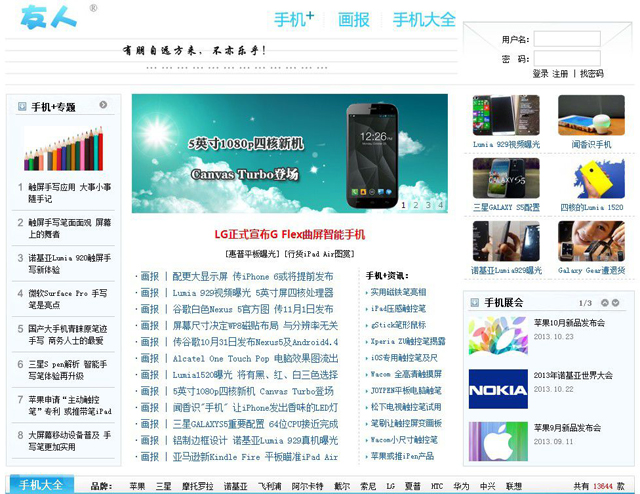Viewport: 640px width, 494px height.
Task: Open the yellow 四核的Lumia 1520 thumbnail
Action: click(591, 178)
